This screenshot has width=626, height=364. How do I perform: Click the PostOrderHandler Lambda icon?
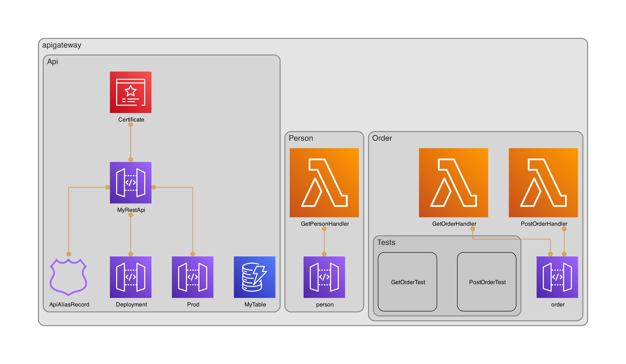(543, 183)
